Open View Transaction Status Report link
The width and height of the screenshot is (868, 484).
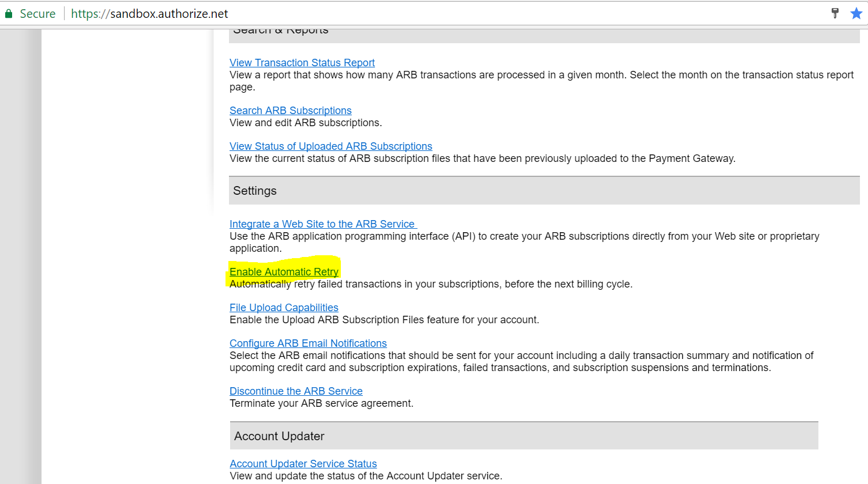(x=302, y=63)
